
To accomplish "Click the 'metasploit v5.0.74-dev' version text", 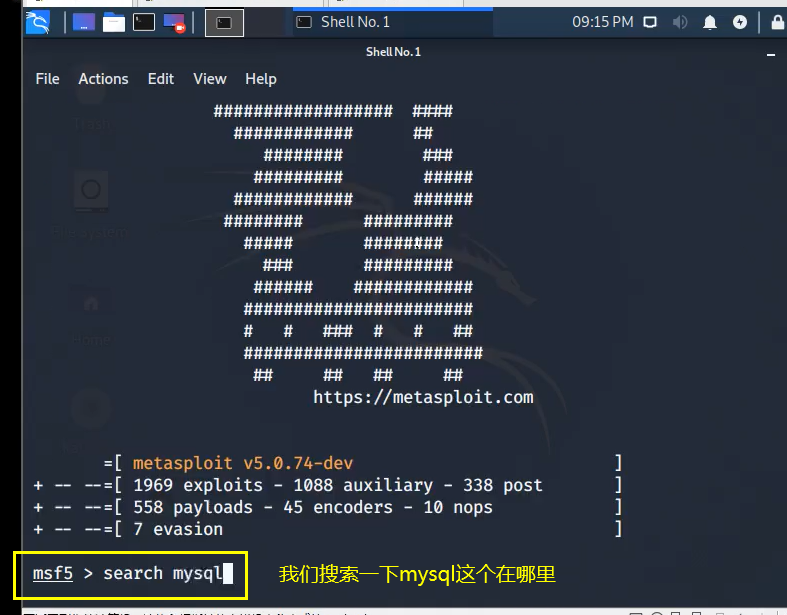I will tap(243, 463).
